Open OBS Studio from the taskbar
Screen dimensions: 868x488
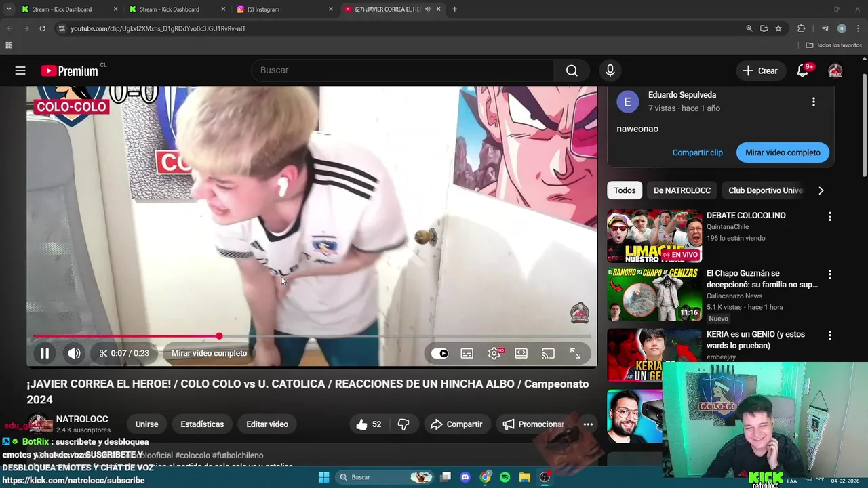pyautogui.click(x=545, y=477)
